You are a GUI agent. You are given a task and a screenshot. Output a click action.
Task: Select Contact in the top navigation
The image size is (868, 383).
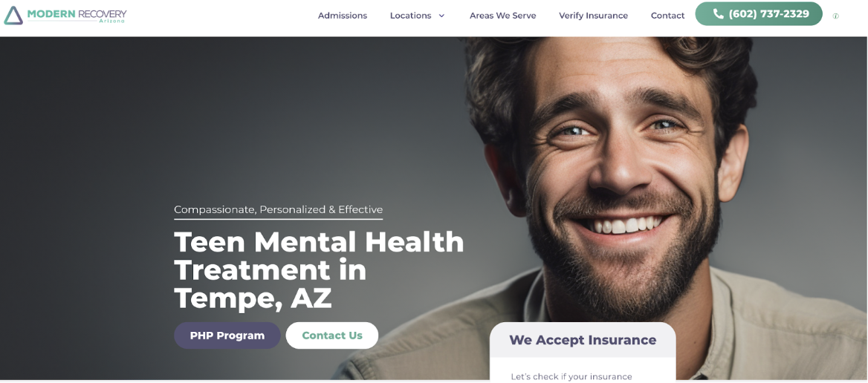(x=667, y=16)
